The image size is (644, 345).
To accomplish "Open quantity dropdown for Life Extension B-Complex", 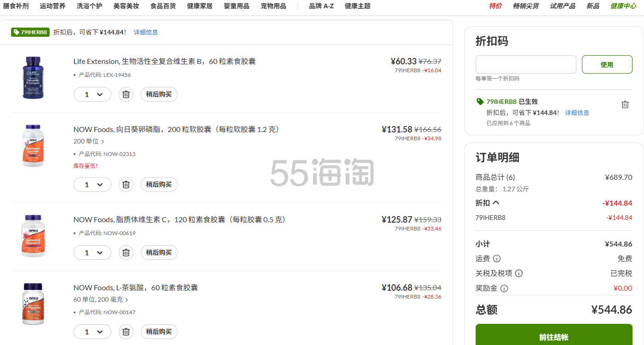I will [x=92, y=94].
